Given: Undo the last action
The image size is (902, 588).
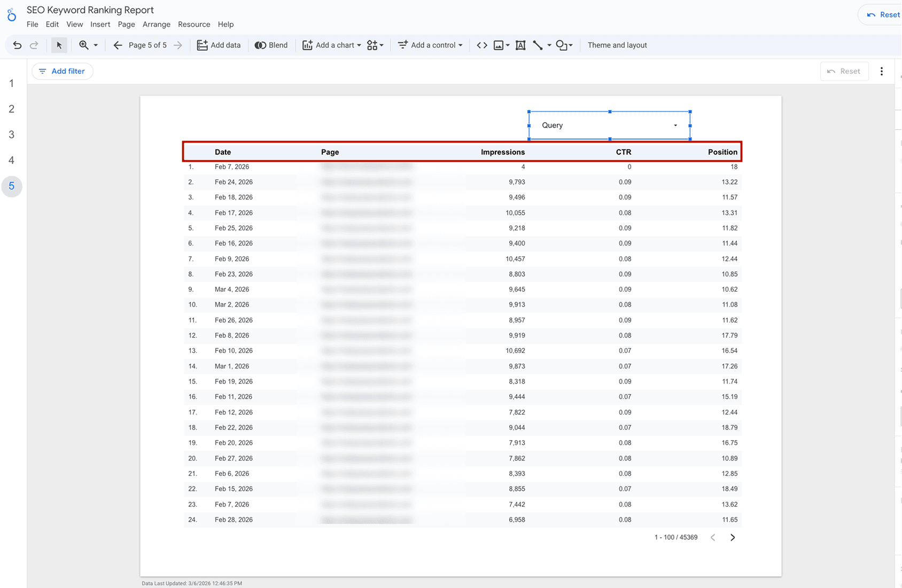Looking at the screenshot, I should pos(16,45).
